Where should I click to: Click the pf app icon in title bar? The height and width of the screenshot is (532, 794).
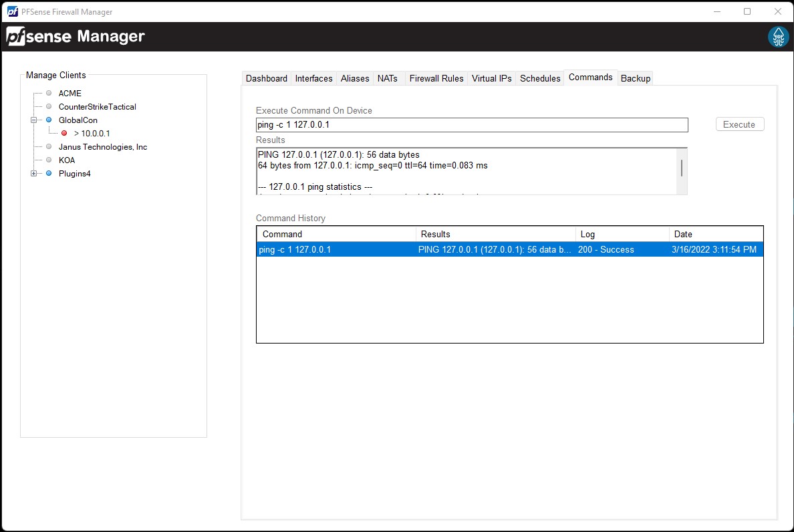pos(12,11)
